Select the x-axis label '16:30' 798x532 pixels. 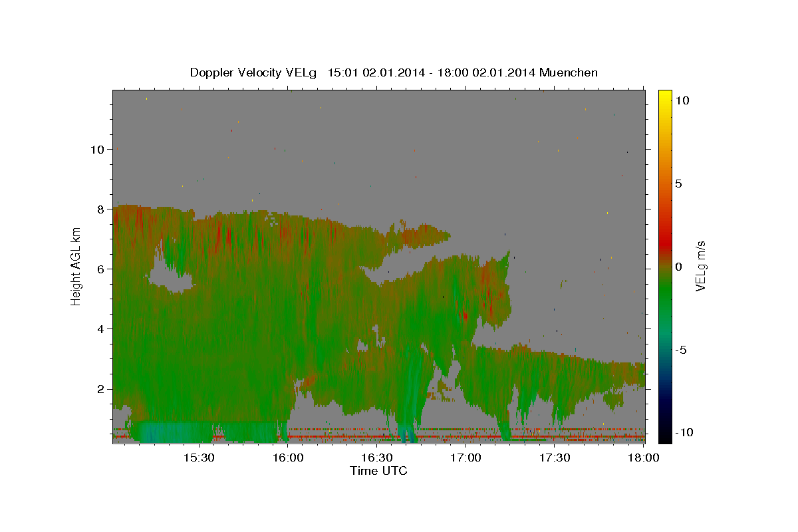tap(377, 458)
